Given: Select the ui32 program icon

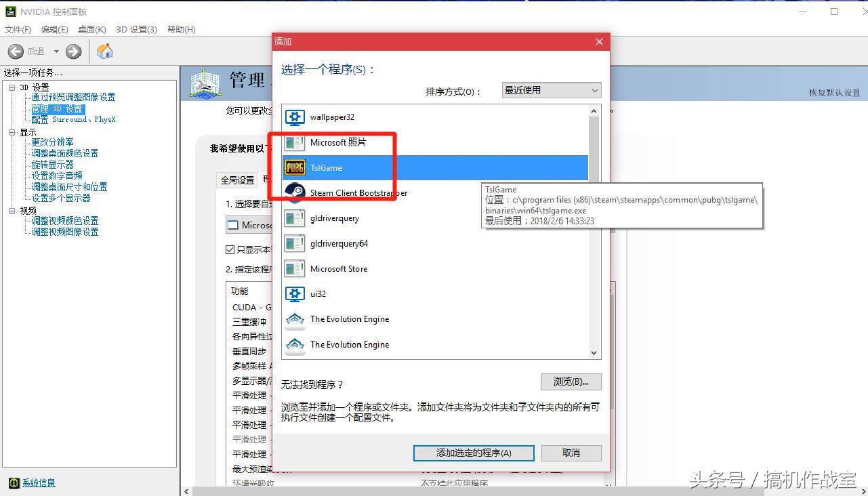Looking at the screenshot, I should [x=295, y=293].
